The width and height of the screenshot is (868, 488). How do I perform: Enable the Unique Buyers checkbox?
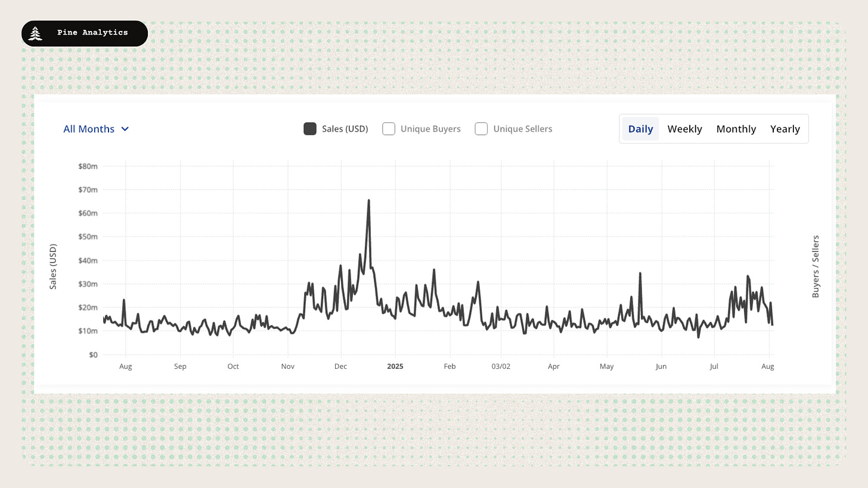point(389,129)
